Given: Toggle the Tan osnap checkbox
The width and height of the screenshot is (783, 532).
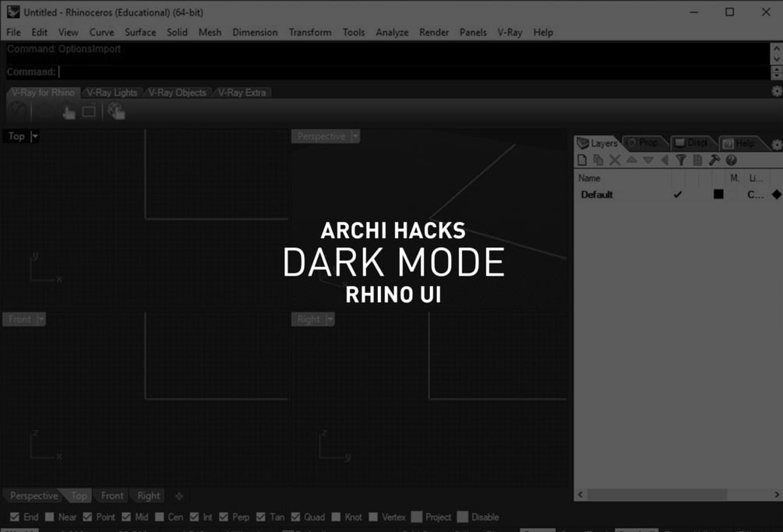Looking at the screenshot, I should point(261,517).
